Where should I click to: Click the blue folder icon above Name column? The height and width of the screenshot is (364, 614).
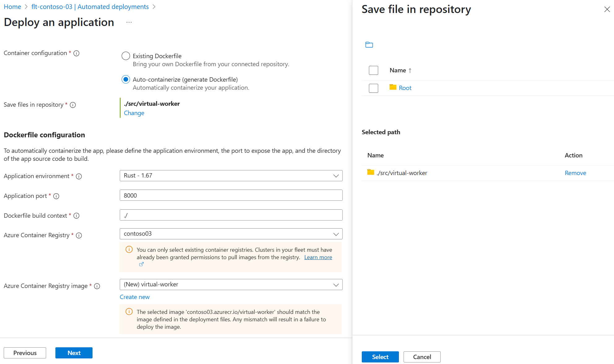tap(369, 45)
